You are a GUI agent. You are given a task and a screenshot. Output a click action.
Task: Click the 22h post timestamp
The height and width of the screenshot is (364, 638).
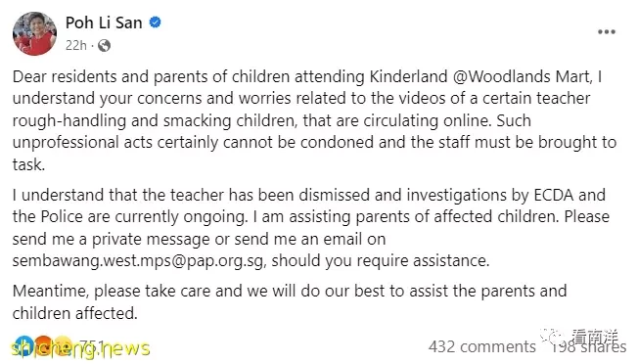tap(76, 45)
